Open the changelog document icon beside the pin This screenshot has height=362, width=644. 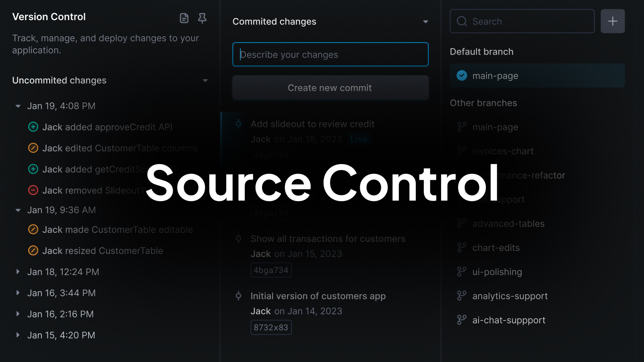click(x=184, y=19)
